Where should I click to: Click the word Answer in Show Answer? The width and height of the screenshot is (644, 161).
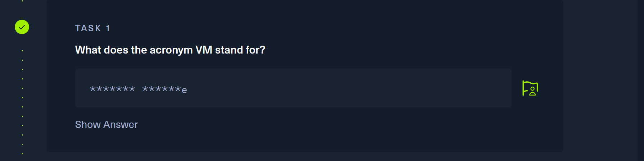(121, 124)
